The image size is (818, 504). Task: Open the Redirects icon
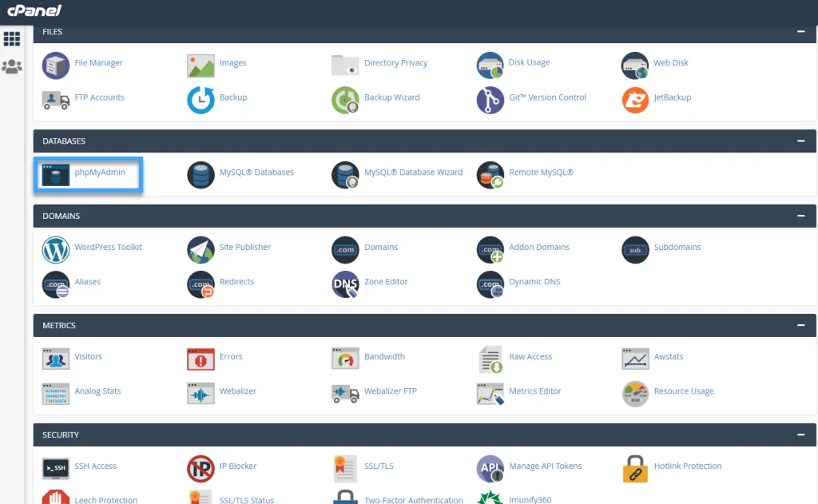pos(201,284)
